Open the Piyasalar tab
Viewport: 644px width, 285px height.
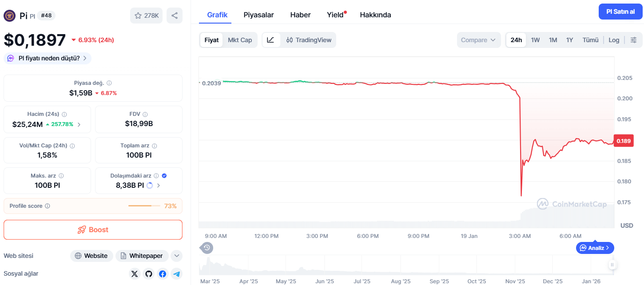258,15
